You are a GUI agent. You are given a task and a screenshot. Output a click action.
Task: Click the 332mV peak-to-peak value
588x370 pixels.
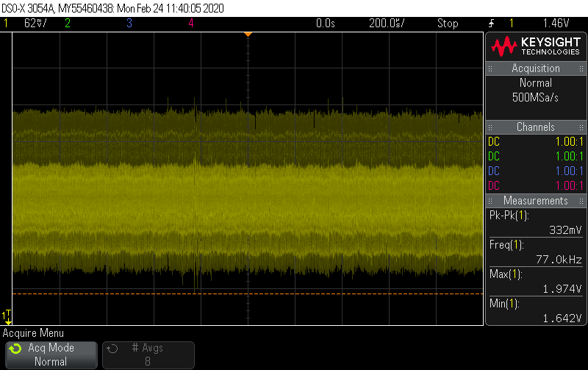point(565,230)
